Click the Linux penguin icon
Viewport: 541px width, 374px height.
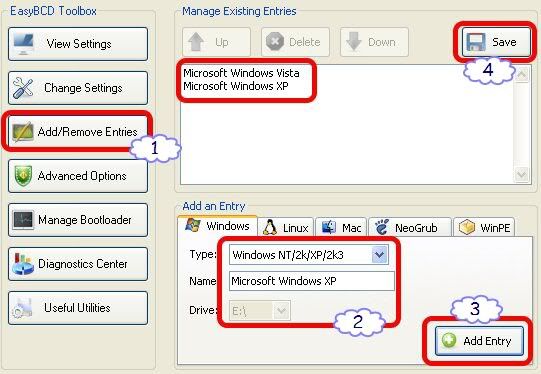point(269,227)
